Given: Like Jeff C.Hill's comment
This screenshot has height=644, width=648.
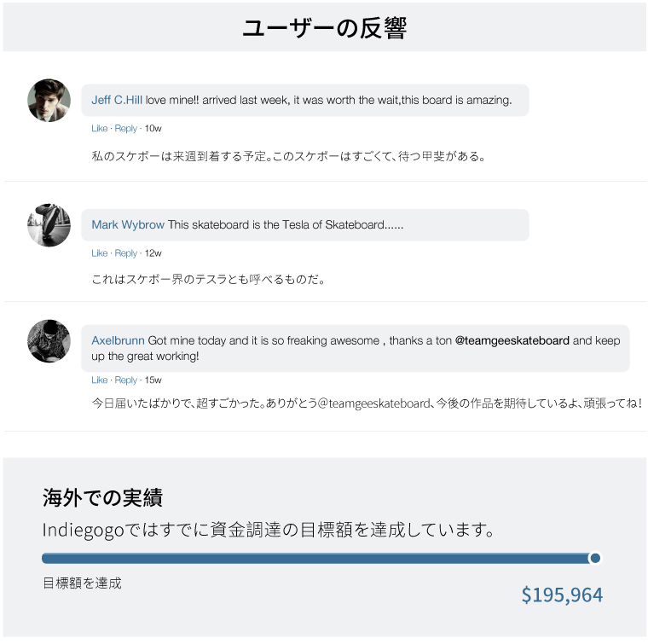Looking at the screenshot, I should 100,129.
